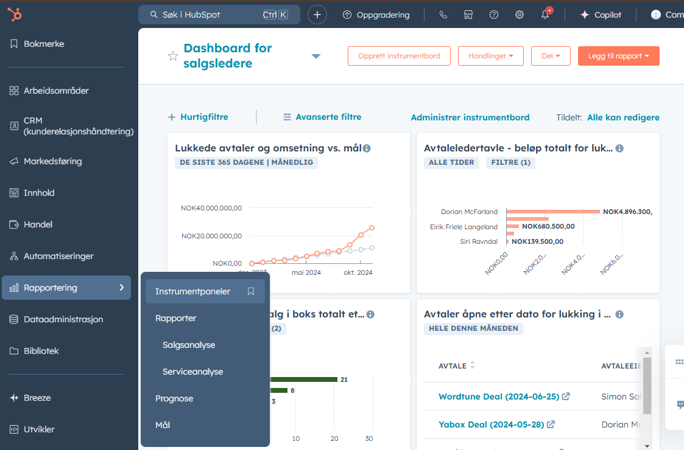Open the marketplace store icon
Screen dimensions: 684x450
(x=468, y=15)
